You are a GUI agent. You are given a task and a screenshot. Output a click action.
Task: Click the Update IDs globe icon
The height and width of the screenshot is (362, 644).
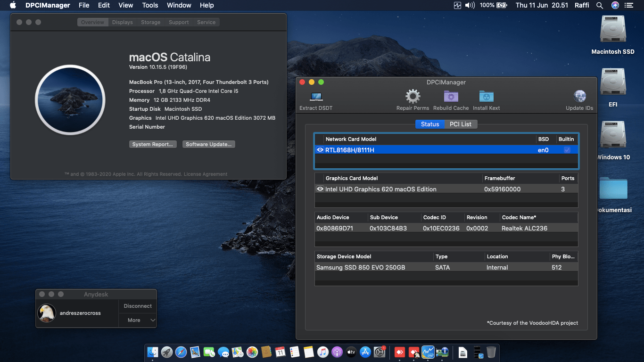click(x=579, y=97)
